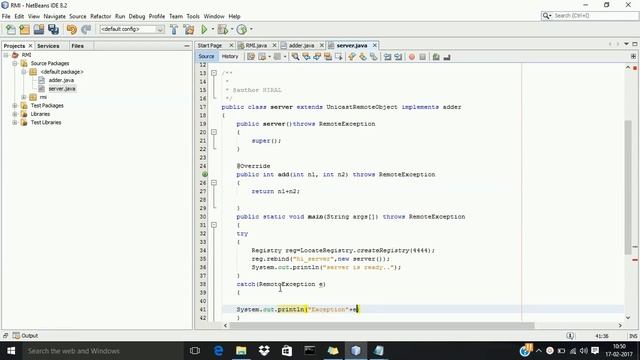Image resolution: width=640 pixels, height=360 pixels.
Task: Click the Open Project toolbar icon
Action: [39, 29]
